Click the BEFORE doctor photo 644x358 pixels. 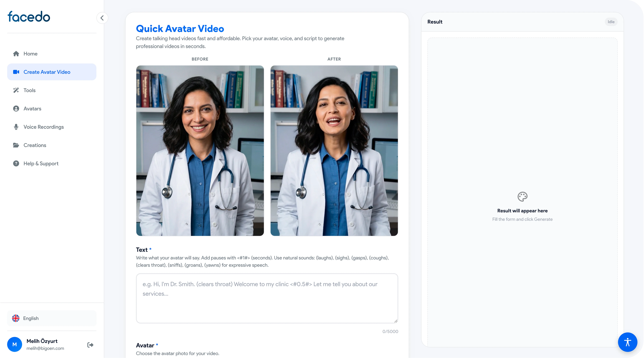(x=200, y=151)
